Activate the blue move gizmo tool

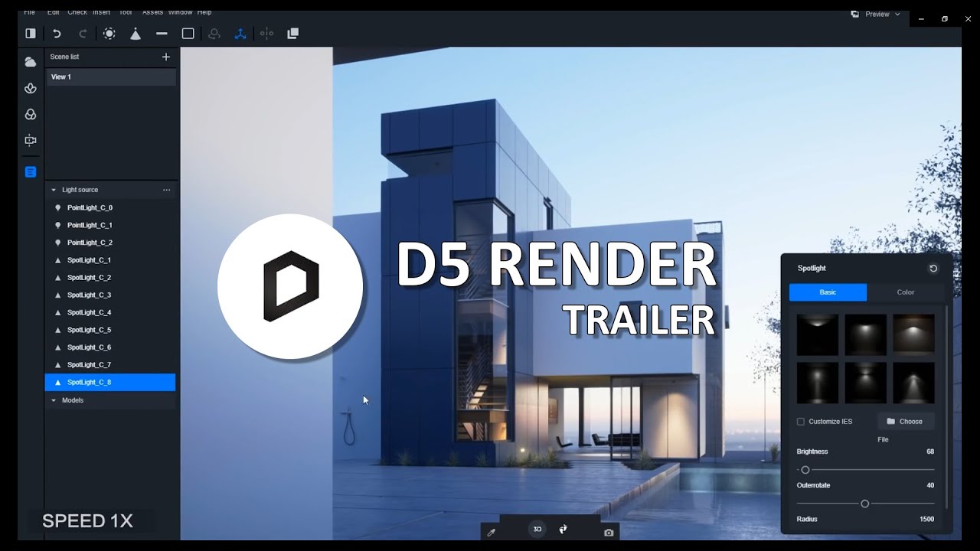[x=240, y=34]
